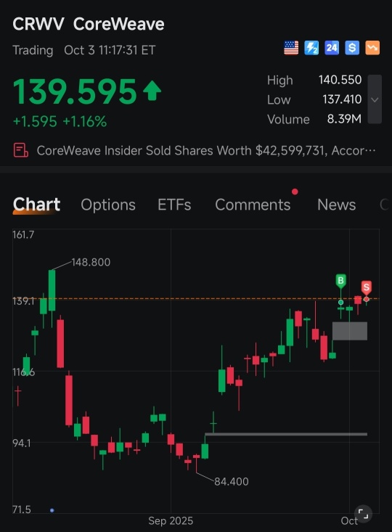The image size is (392, 532).
Task: Open the ETFs tab
Action: (x=174, y=205)
